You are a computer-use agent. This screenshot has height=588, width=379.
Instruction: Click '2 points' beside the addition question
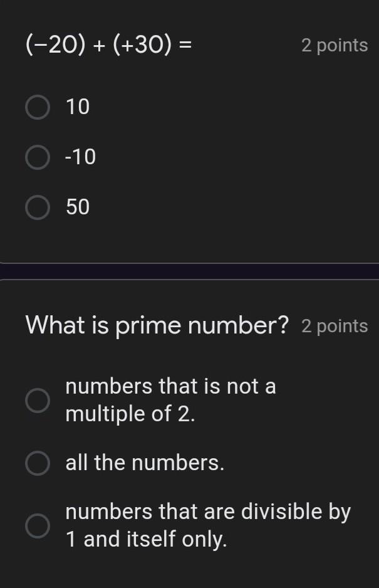[x=335, y=45]
